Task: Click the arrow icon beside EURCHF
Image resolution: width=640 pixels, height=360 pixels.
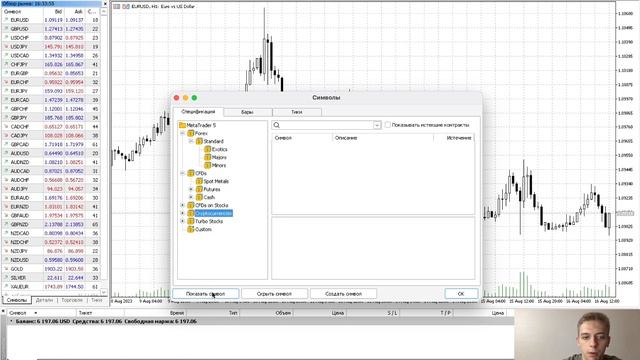Action: coord(6,82)
